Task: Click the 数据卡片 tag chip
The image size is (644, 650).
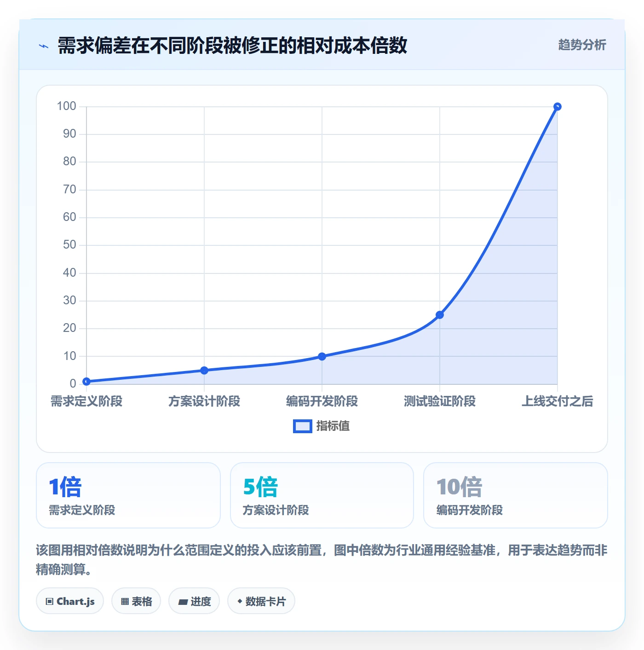Action: click(x=261, y=601)
